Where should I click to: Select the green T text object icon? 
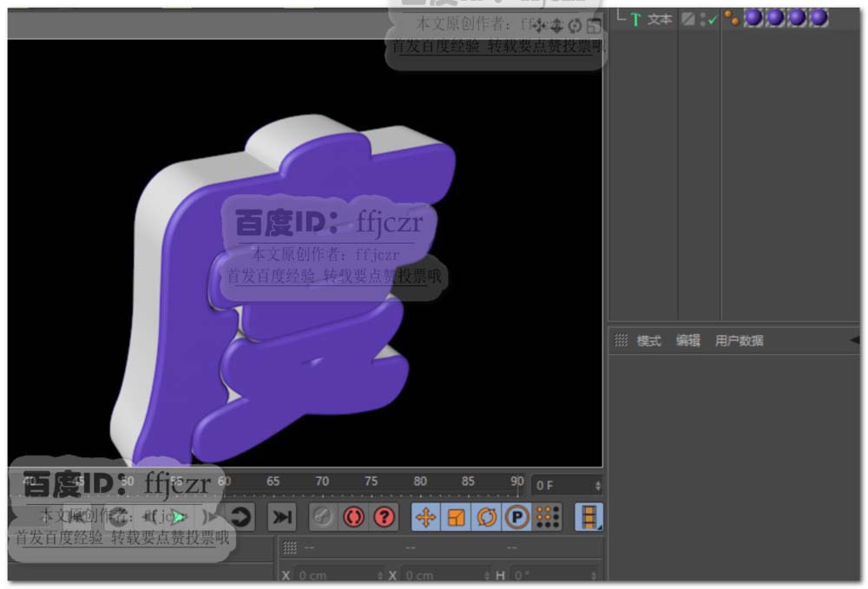point(635,20)
